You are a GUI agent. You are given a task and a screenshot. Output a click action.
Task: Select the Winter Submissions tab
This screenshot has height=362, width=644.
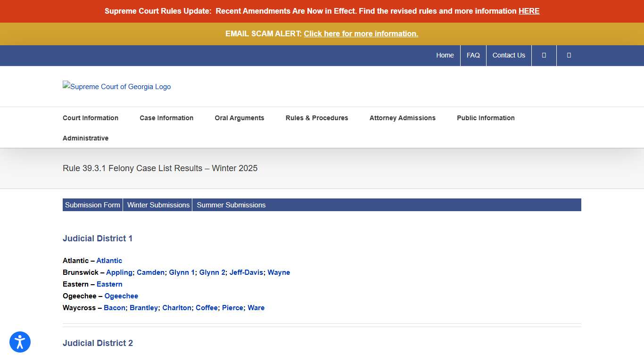(x=158, y=205)
